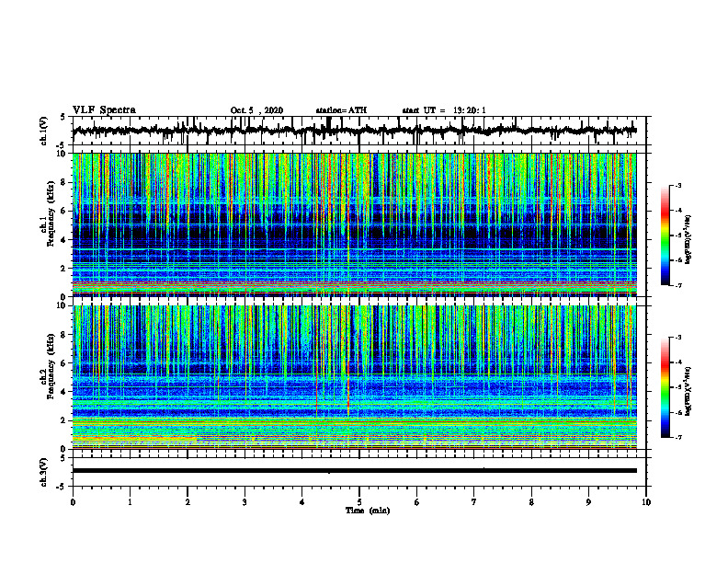Click the log(PSD) label beside ch.1 colorbar
The width and height of the screenshot is (728, 563).
(688, 240)
